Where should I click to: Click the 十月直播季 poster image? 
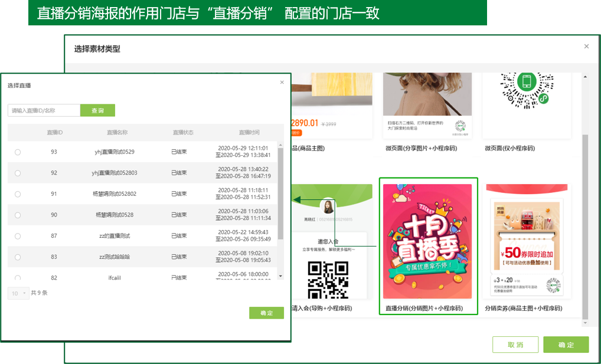[427, 241]
